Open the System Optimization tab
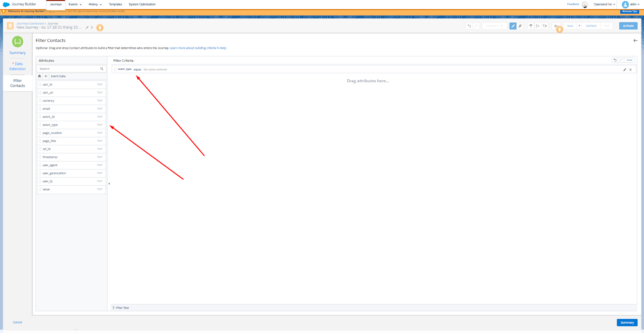This screenshot has height=333, width=644. (142, 4)
